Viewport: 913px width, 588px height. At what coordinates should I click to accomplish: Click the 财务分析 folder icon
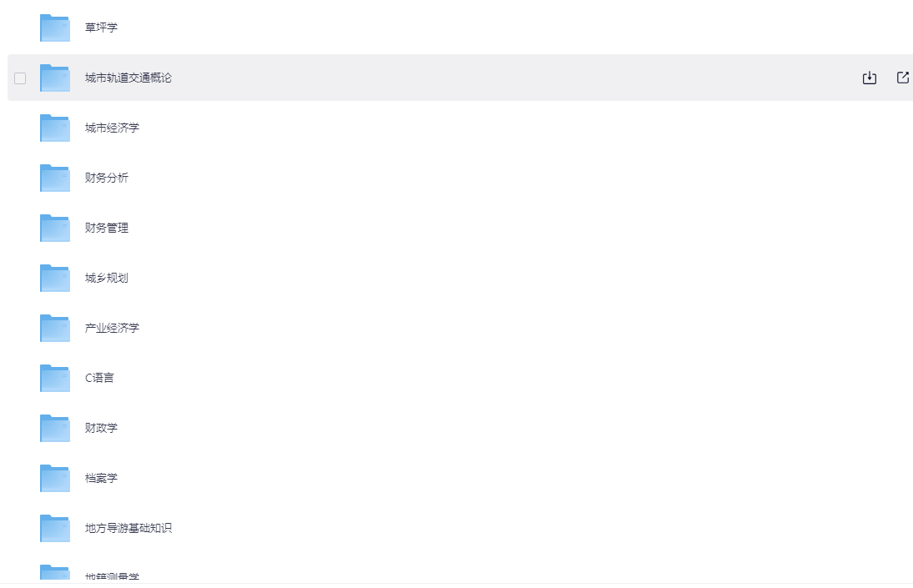[x=54, y=178]
